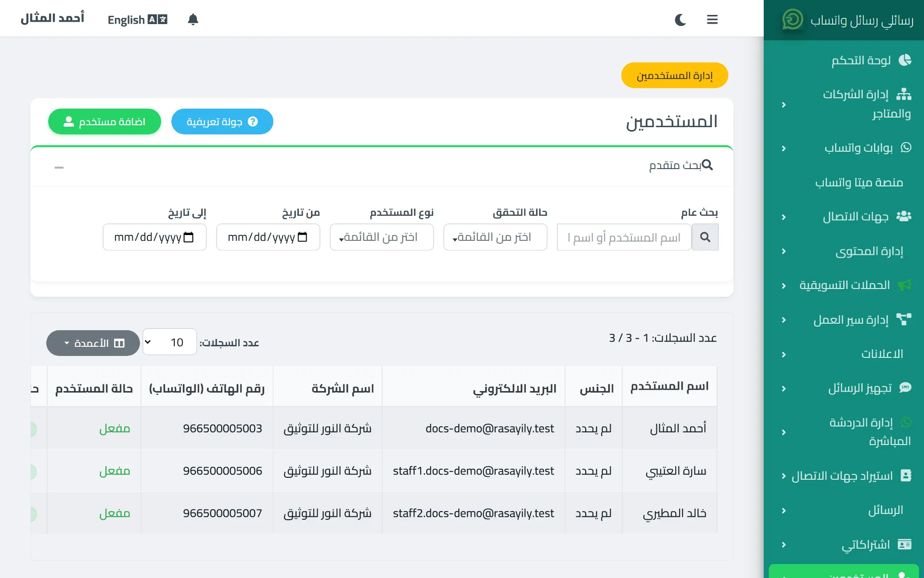Expand بوابات واتساب menu
Screen dimensions: 924x578
pos(843,147)
